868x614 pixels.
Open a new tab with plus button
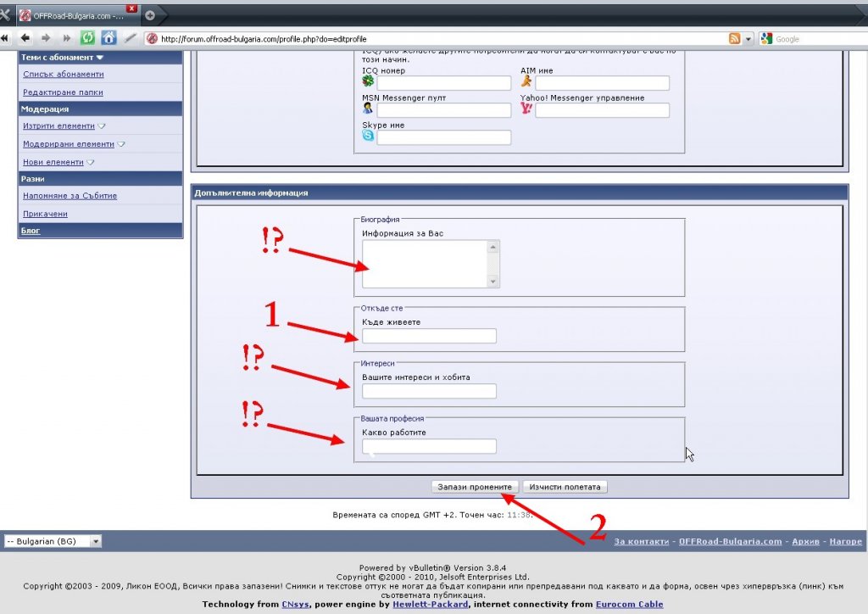(x=150, y=15)
